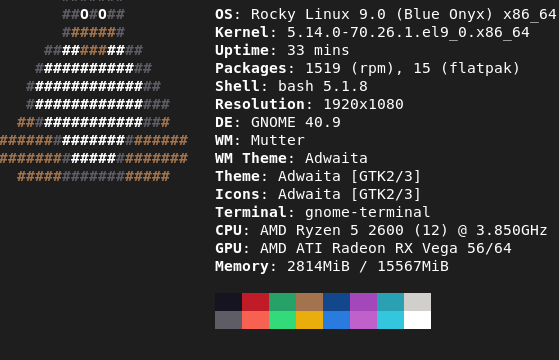
Task: Click the CPU AMD Ryzen 5 2600 line
Action: pos(381,231)
